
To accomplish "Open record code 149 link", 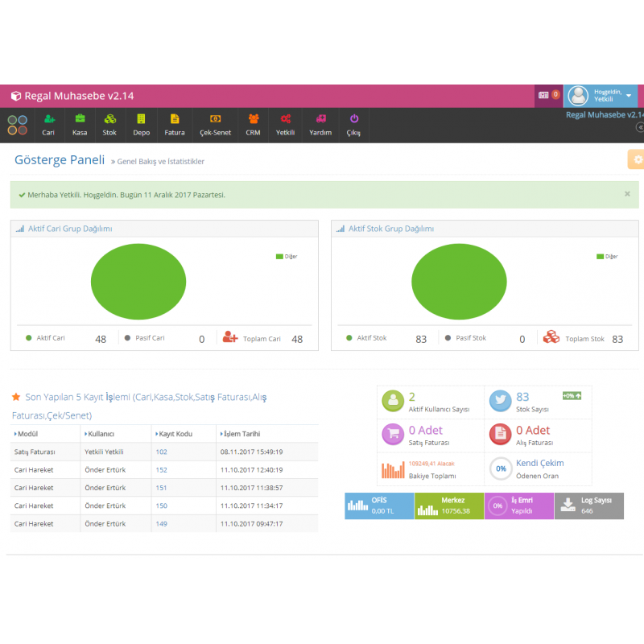I will (161, 523).
